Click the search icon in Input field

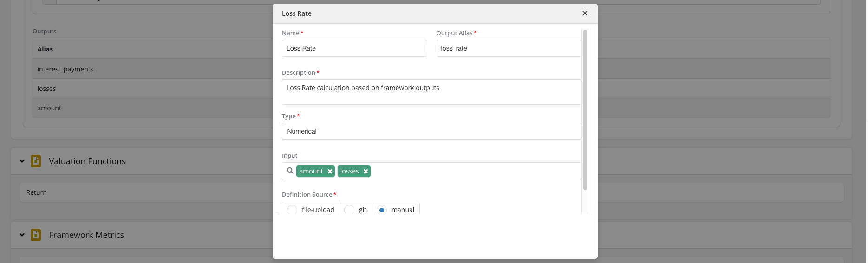point(290,171)
